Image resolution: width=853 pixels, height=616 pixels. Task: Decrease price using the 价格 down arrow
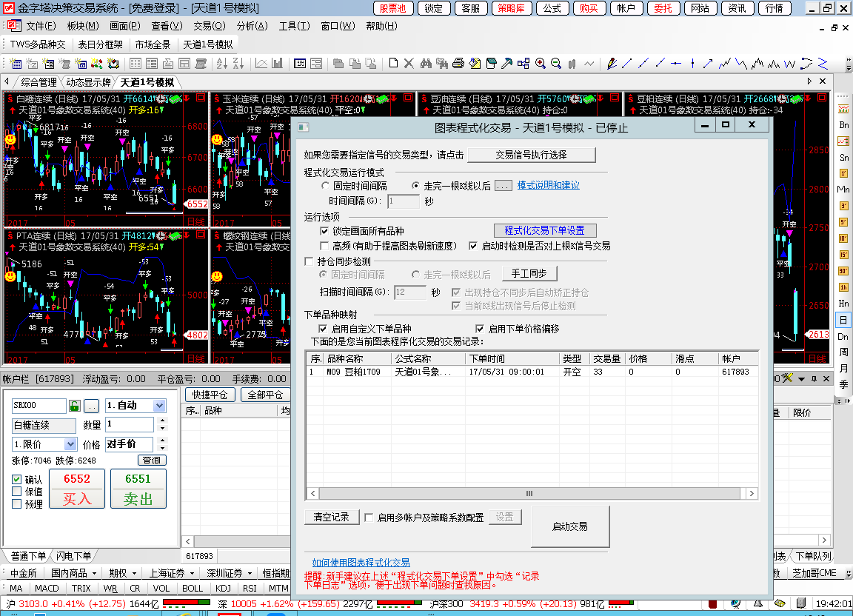(x=162, y=448)
